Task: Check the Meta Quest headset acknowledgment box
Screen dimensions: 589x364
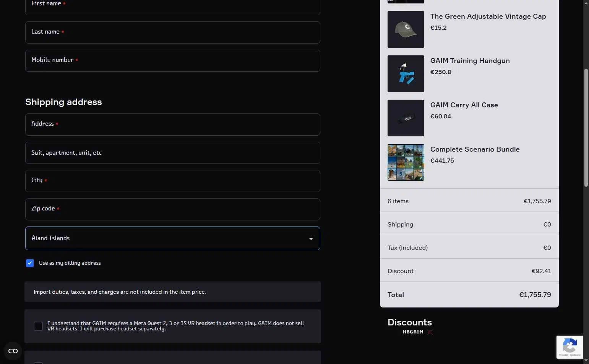Action: click(38, 326)
